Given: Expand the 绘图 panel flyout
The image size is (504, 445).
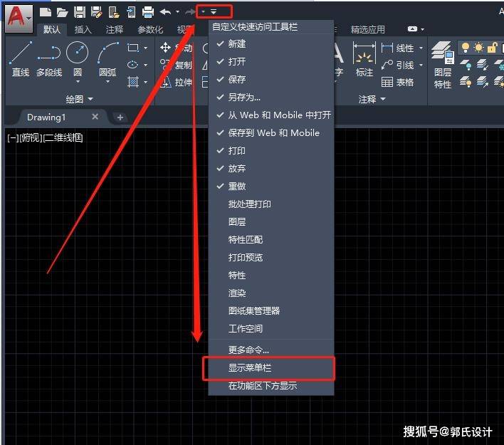Looking at the screenshot, I should coord(80,99).
